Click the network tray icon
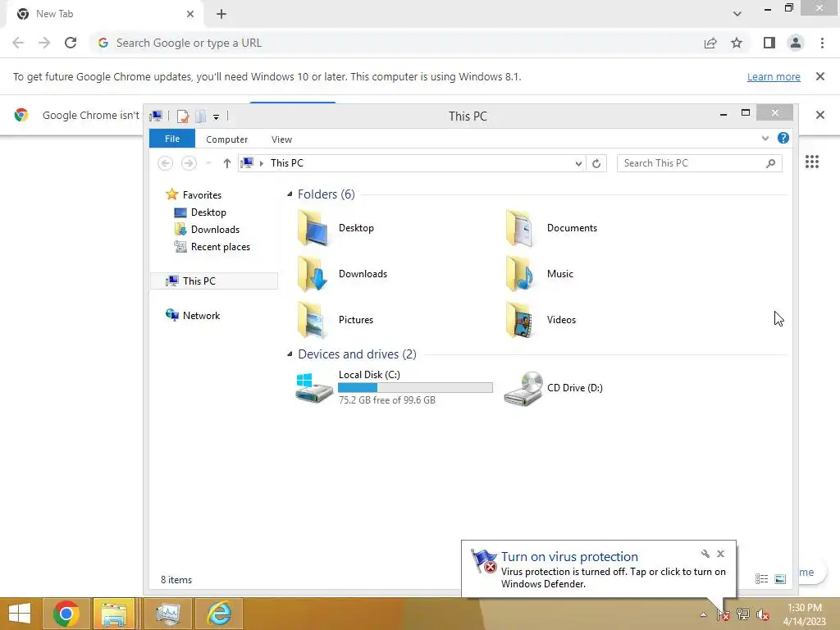 [x=743, y=614]
